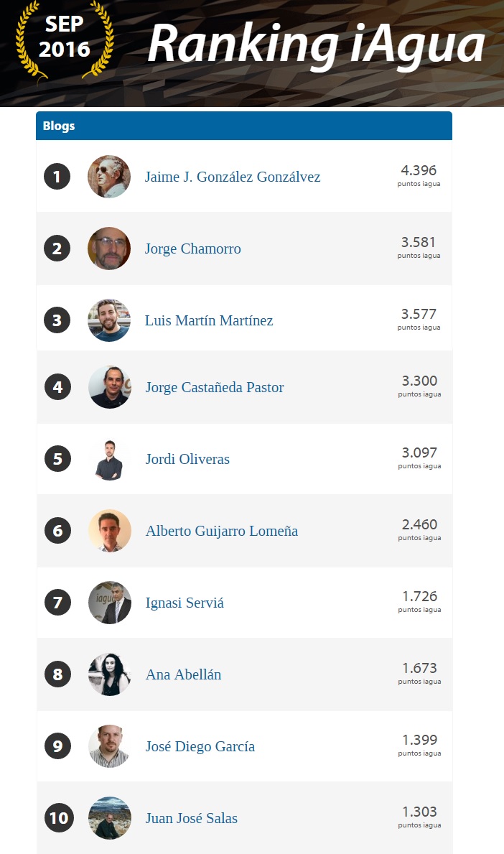Open Juan José Salas's landscape avatar

[x=110, y=818]
